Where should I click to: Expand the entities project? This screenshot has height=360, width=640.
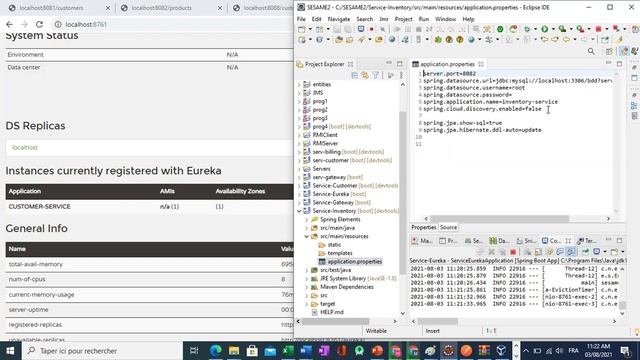tap(299, 84)
